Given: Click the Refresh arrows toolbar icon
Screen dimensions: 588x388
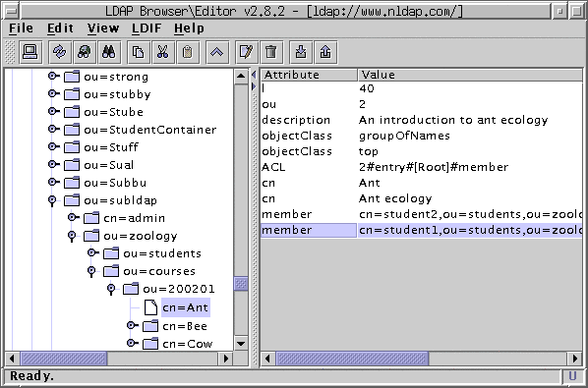Looking at the screenshot, I should point(60,52).
